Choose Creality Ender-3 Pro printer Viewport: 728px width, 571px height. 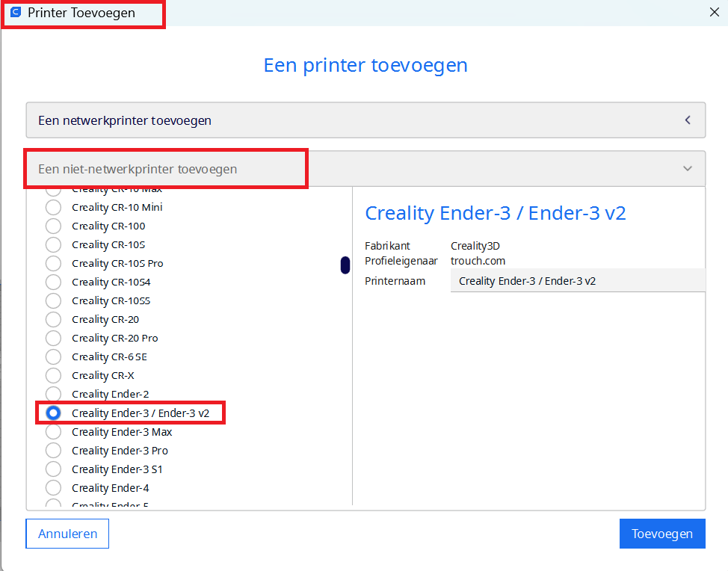[x=53, y=451]
